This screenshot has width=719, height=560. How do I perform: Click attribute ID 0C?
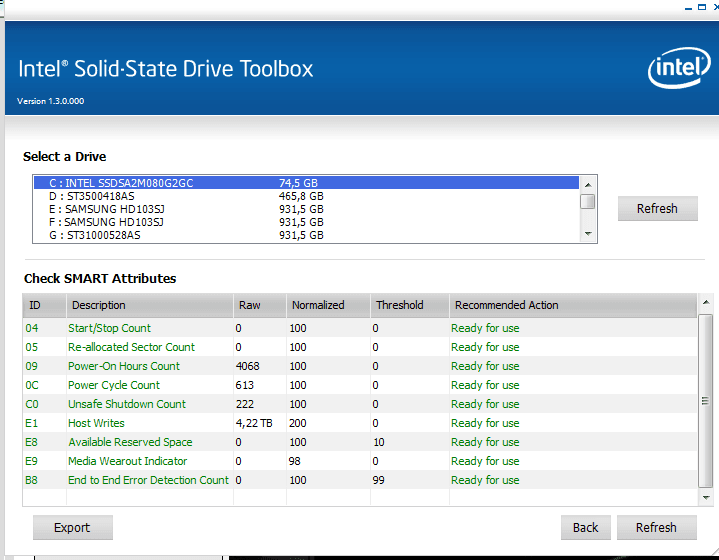[x=32, y=385]
